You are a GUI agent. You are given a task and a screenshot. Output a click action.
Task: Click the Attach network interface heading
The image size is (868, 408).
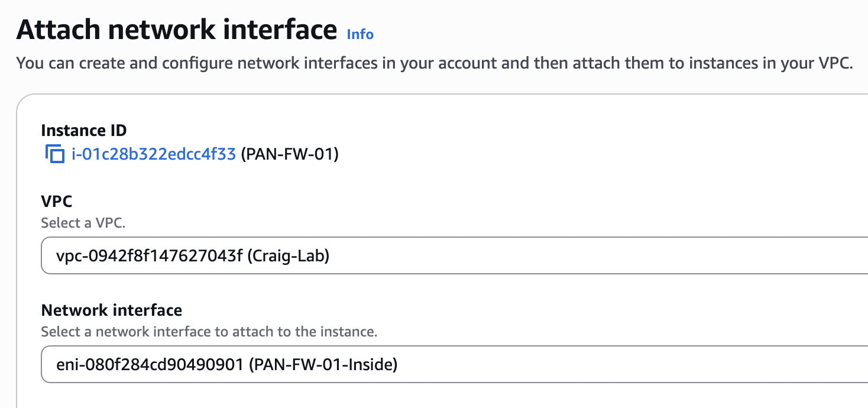pos(177,30)
